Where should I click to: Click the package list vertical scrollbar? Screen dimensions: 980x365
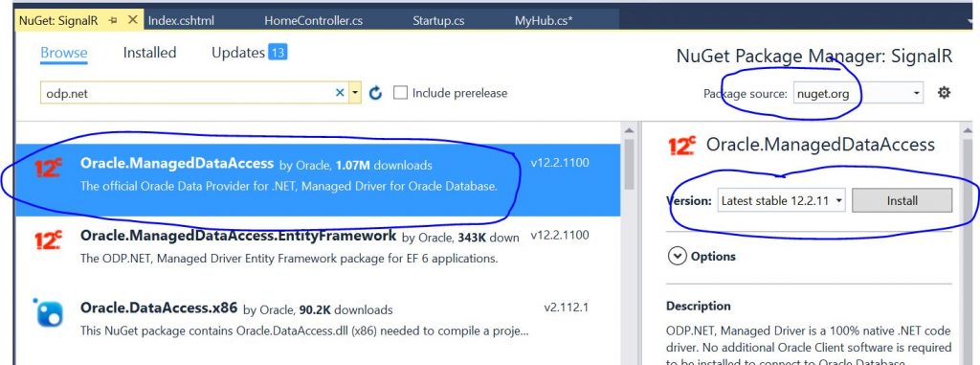[629, 244]
